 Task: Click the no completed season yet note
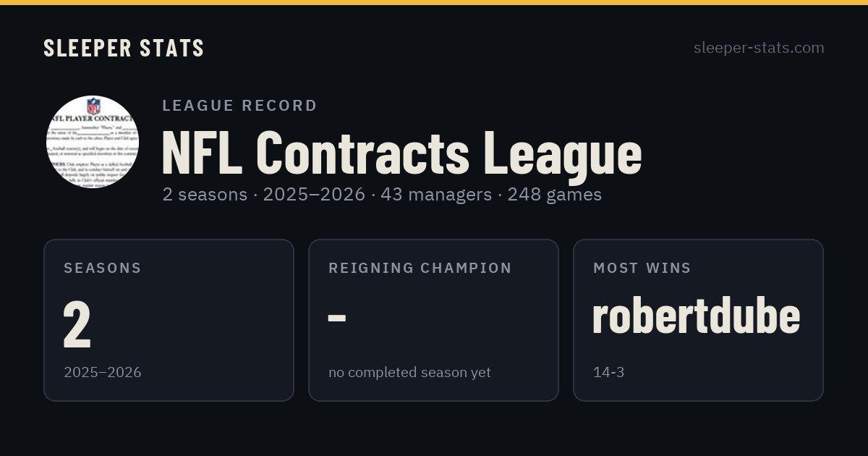point(409,373)
